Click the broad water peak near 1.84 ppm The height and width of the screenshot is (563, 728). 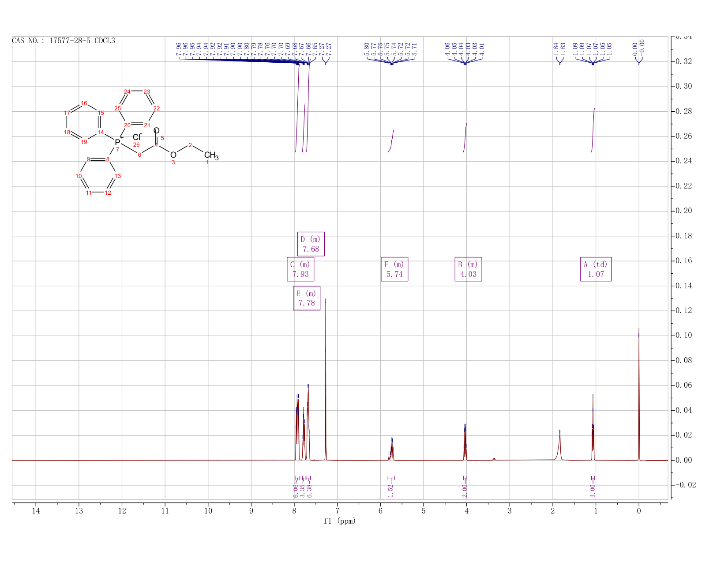(x=560, y=446)
